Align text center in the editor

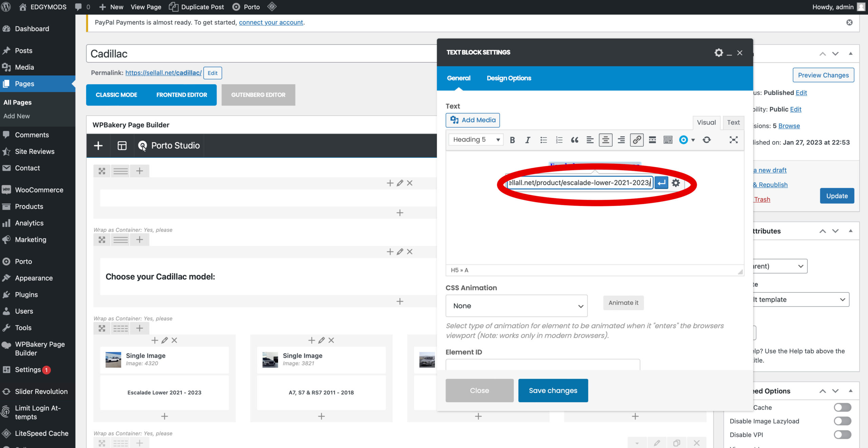(x=606, y=140)
